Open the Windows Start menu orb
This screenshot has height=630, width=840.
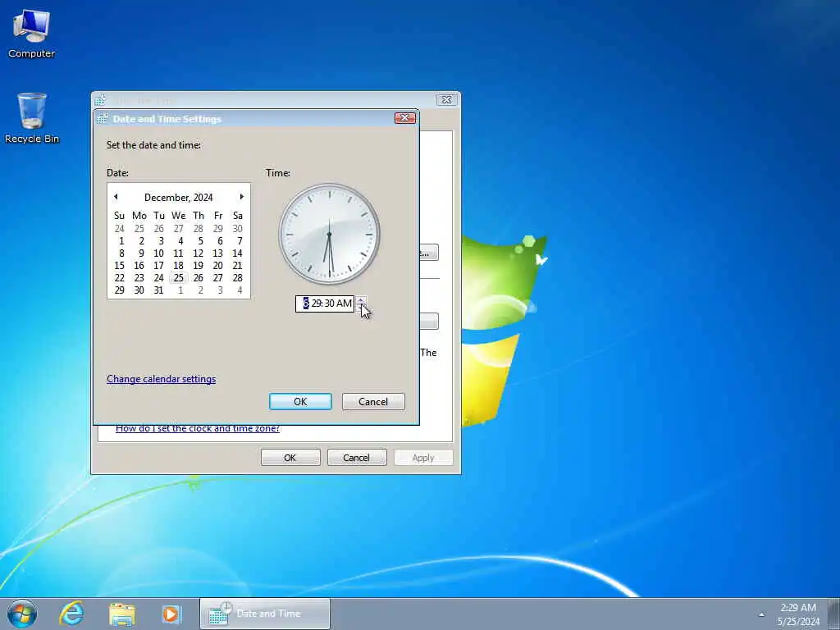coord(22,614)
